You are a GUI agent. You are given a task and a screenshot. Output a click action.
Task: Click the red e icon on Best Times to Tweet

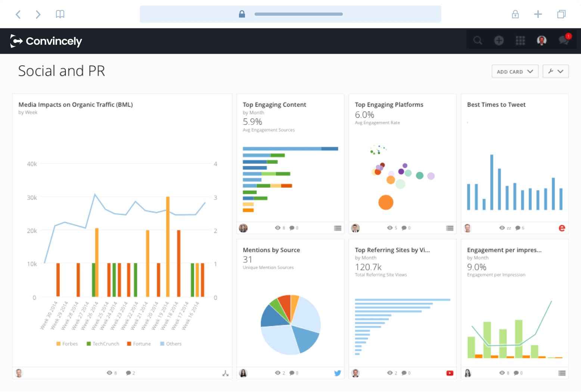pos(562,228)
